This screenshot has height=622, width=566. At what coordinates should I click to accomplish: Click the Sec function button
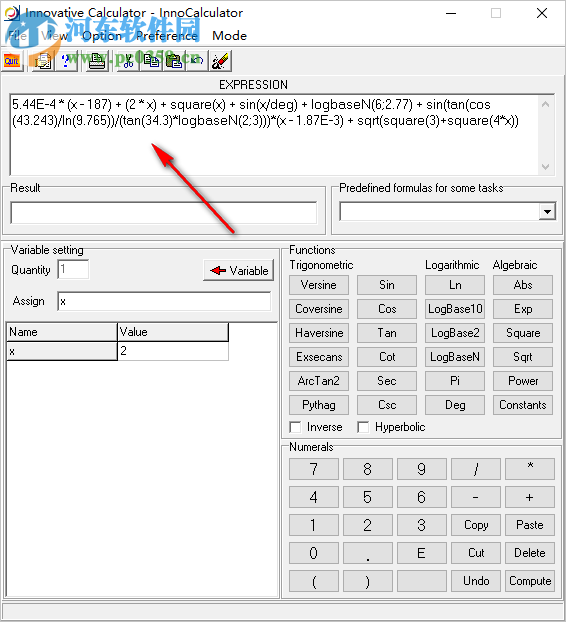(387, 381)
